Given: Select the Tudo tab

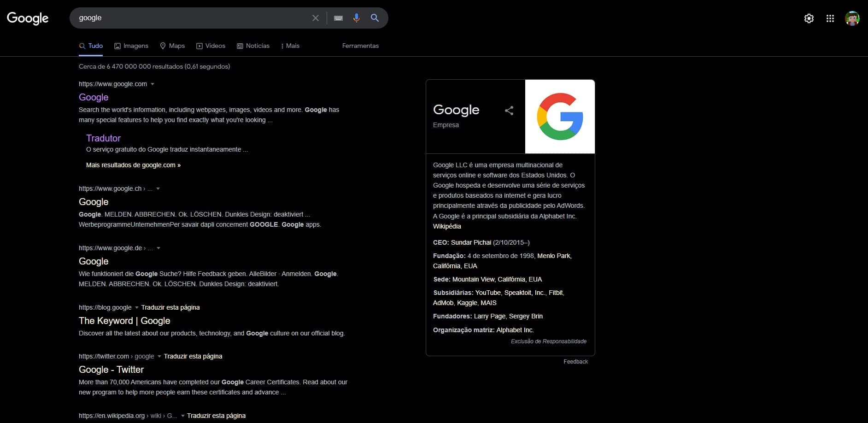Looking at the screenshot, I should pyautogui.click(x=91, y=46).
